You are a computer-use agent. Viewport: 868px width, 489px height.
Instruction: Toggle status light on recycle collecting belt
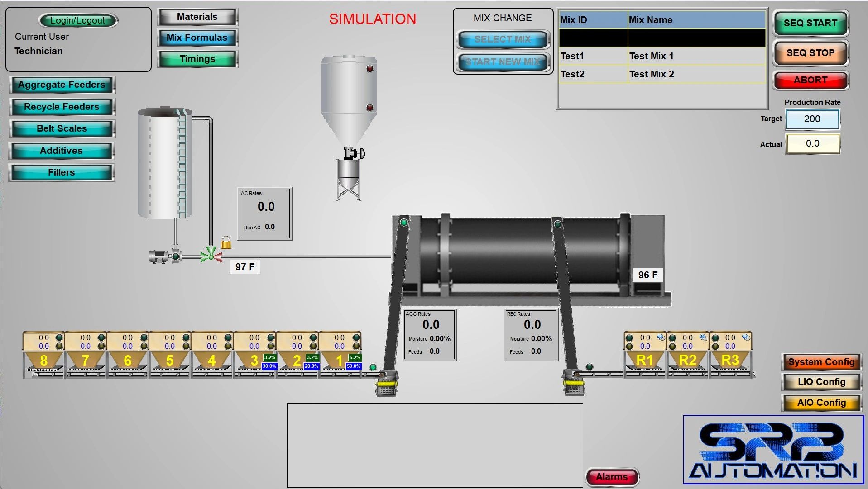tap(589, 367)
